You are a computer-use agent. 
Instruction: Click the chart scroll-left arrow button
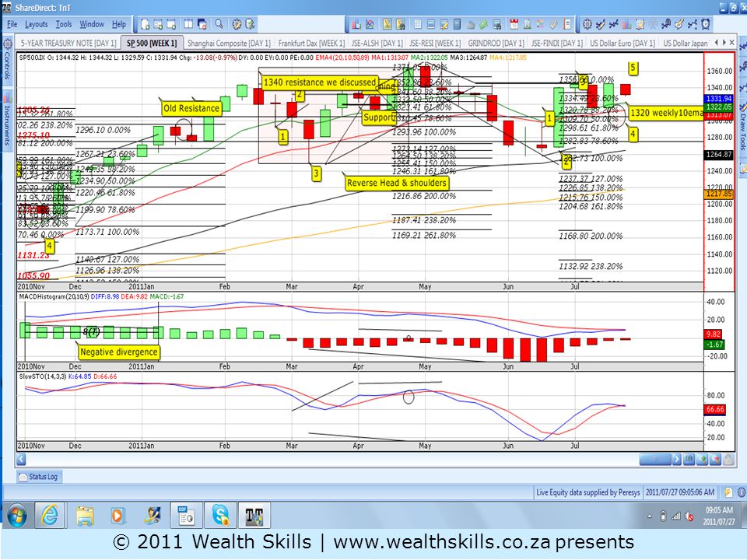coord(21,459)
